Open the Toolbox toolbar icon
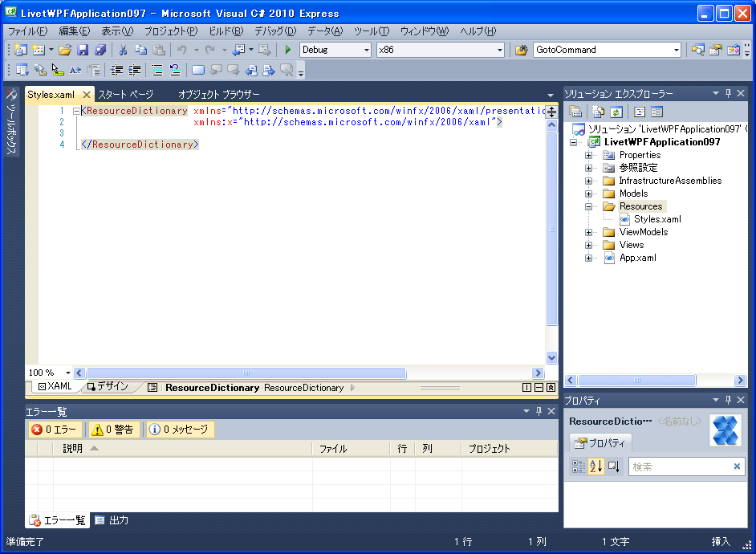 pyautogui.click(x=734, y=50)
